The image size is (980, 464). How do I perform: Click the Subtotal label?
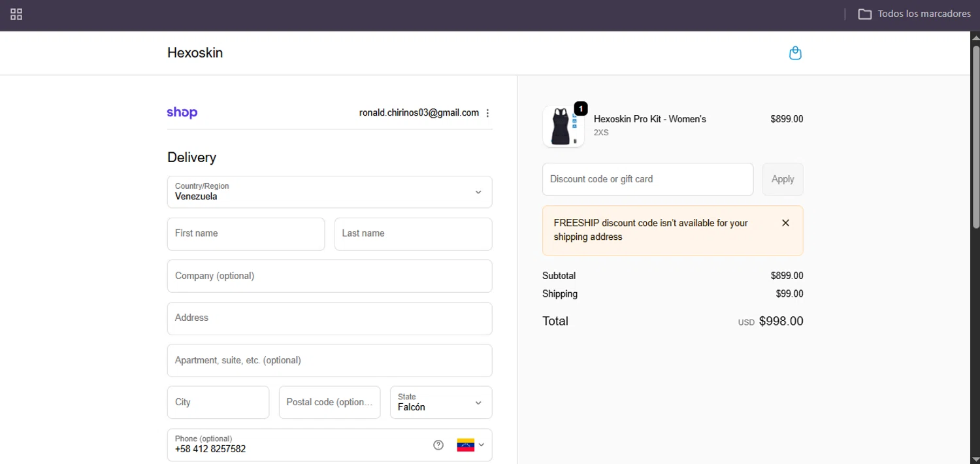pos(559,276)
